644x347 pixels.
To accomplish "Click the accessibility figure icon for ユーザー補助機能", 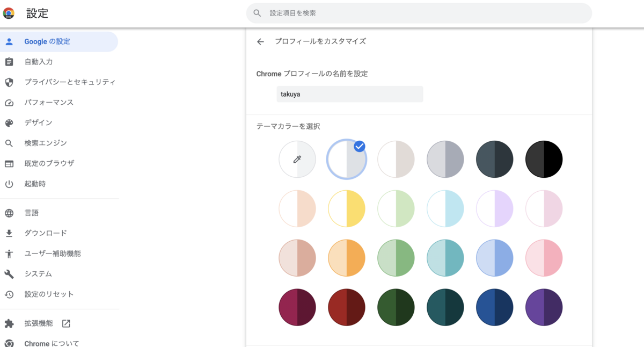I will [9, 254].
